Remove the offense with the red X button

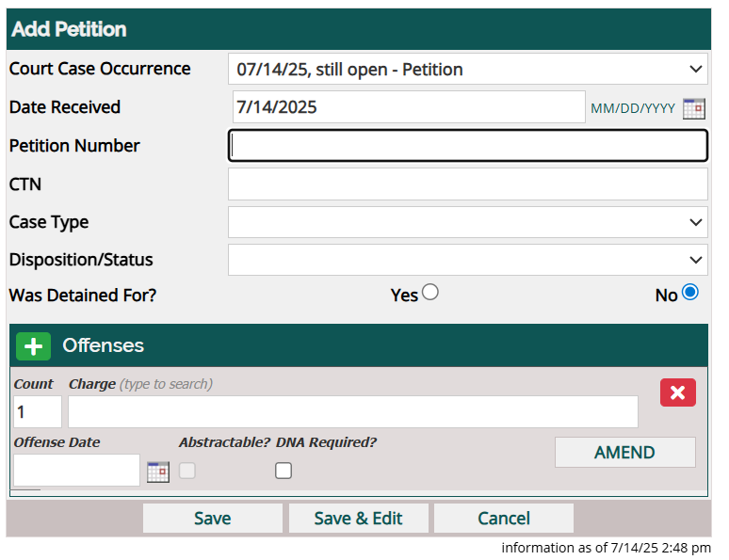click(x=678, y=392)
